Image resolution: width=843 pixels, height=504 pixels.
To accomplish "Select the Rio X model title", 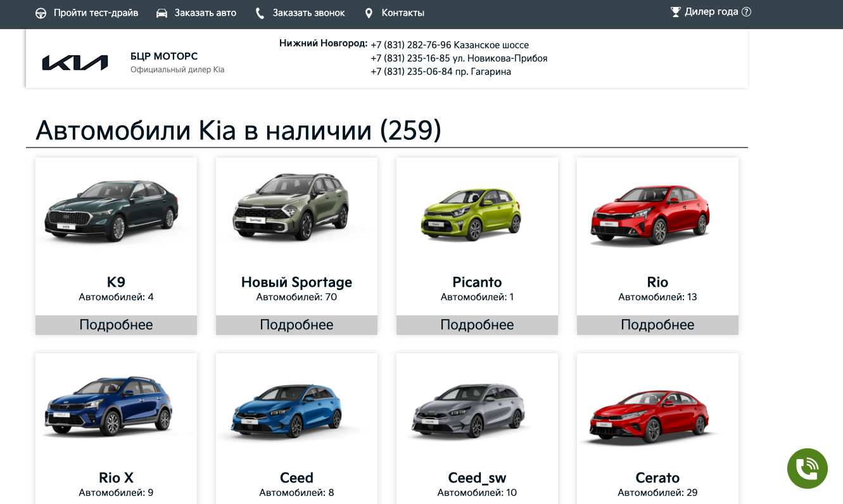I will (x=116, y=478).
